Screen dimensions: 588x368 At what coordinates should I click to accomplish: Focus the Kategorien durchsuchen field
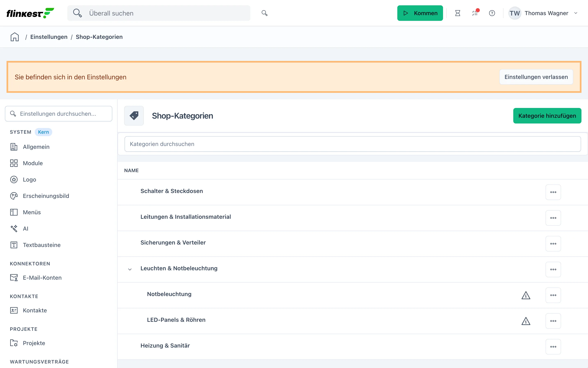click(x=353, y=144)
